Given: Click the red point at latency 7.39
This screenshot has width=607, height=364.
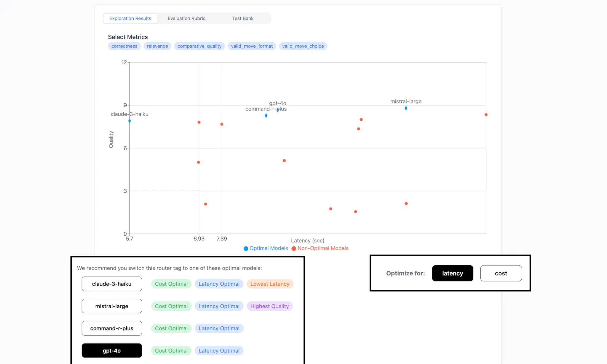Looking at the screenshot, I should click(222, 124).
